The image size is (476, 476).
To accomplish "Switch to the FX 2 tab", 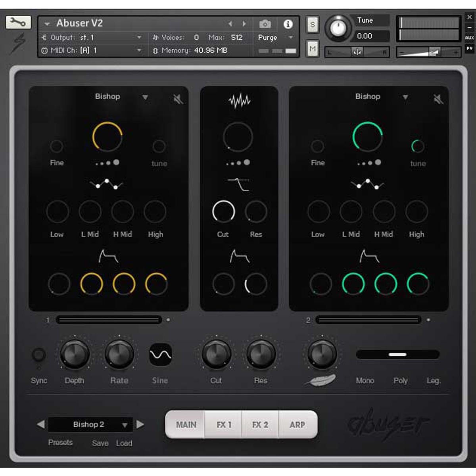I will pyautogui.click(x=260, y=425).
